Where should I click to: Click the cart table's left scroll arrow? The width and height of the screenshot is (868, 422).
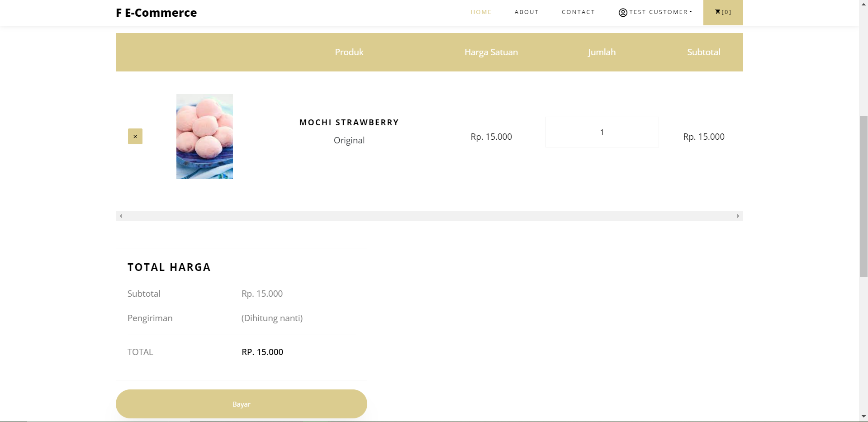pos(121,216)
